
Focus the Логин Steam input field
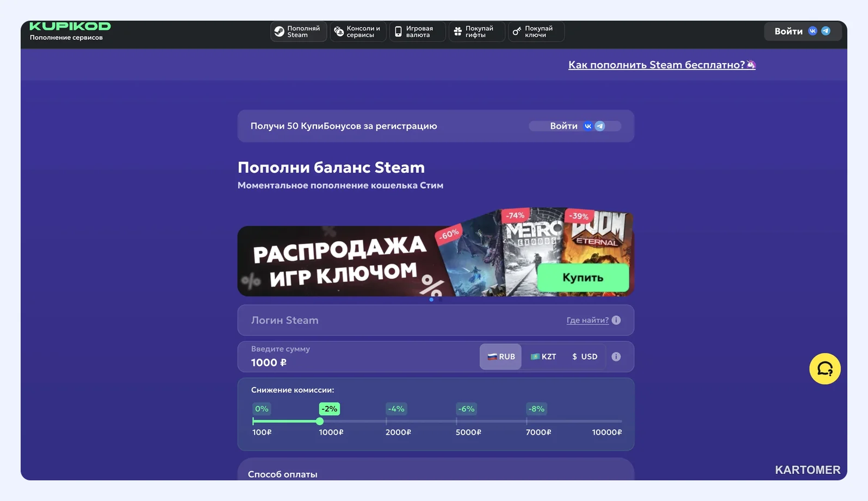coord(436,320)
